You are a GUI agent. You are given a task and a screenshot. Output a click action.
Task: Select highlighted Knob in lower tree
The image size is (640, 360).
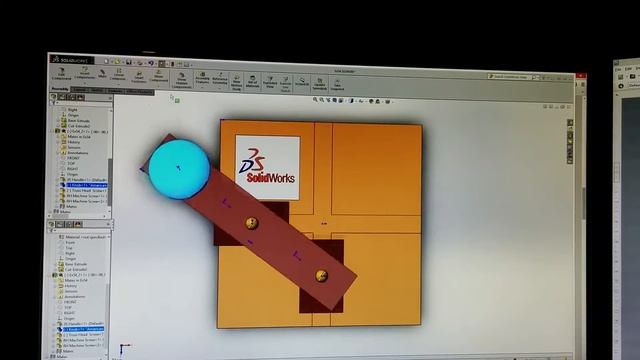click(x=84, y=329)
